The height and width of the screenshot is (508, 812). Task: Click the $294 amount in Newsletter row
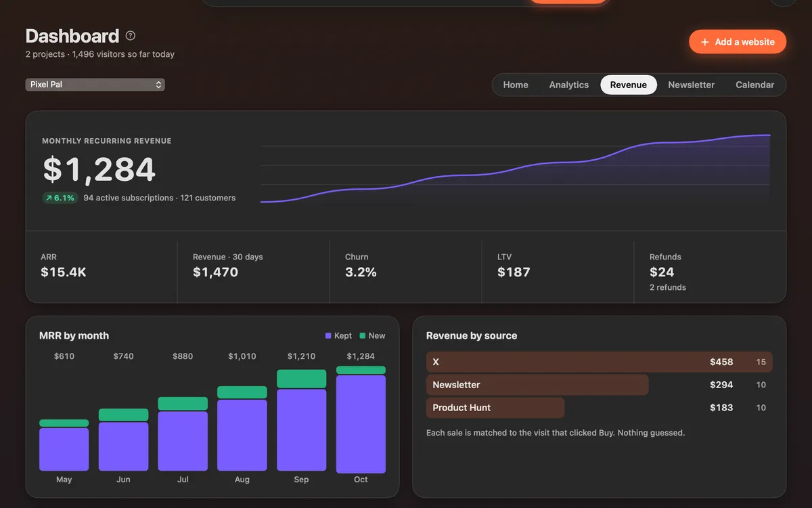click(721, 385)
